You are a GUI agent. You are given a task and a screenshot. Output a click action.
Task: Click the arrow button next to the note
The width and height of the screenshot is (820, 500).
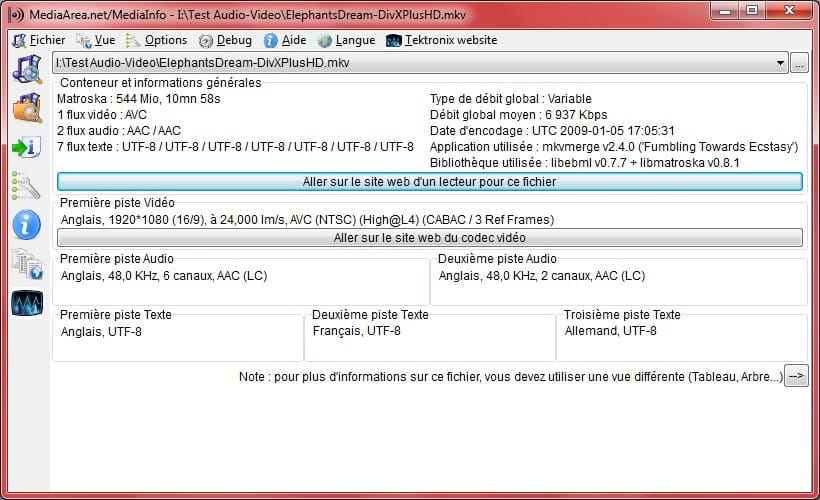pyautogui.click(x=796, y=376)
